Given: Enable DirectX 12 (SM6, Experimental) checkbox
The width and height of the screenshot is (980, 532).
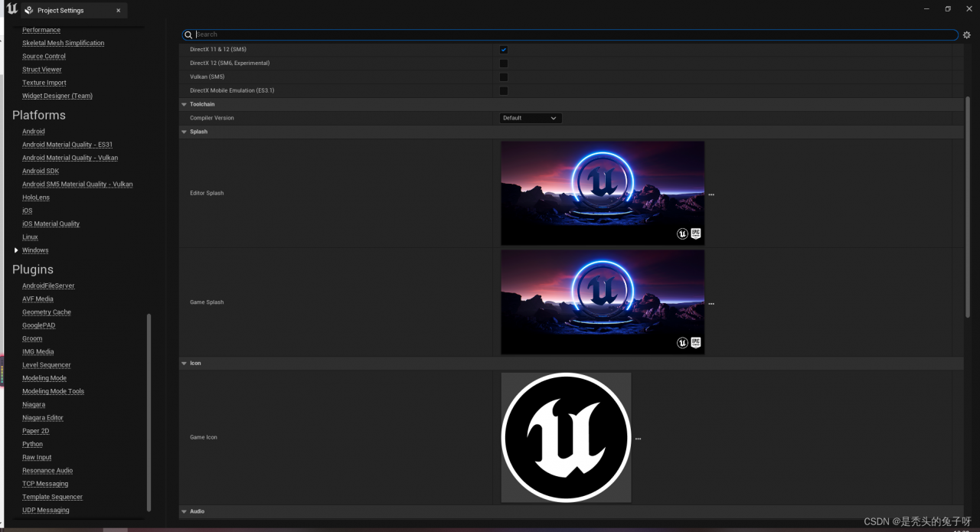Looking at the screenshot, I should coord(504,64).
